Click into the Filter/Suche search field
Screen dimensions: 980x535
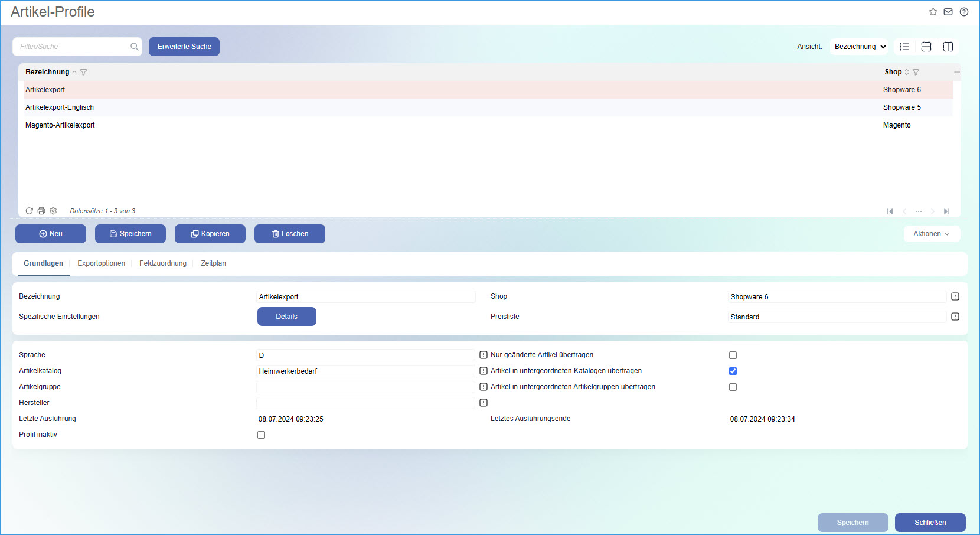(x=72, y=47)
